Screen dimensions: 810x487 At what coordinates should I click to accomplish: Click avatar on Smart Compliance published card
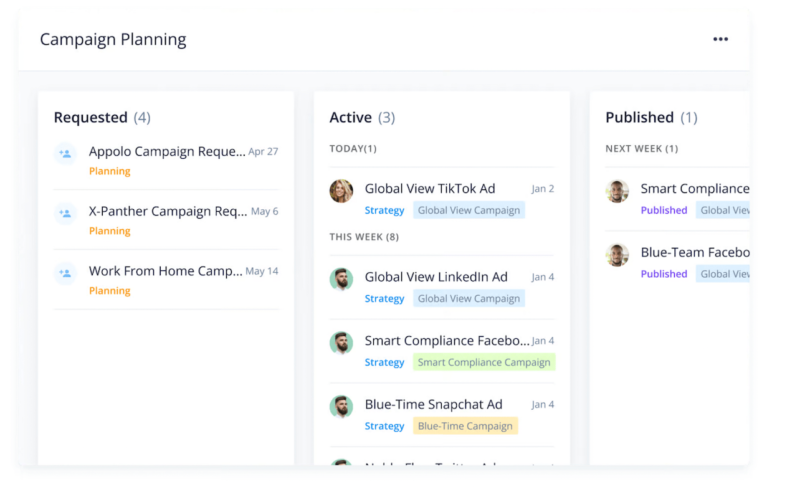(617, 190)
